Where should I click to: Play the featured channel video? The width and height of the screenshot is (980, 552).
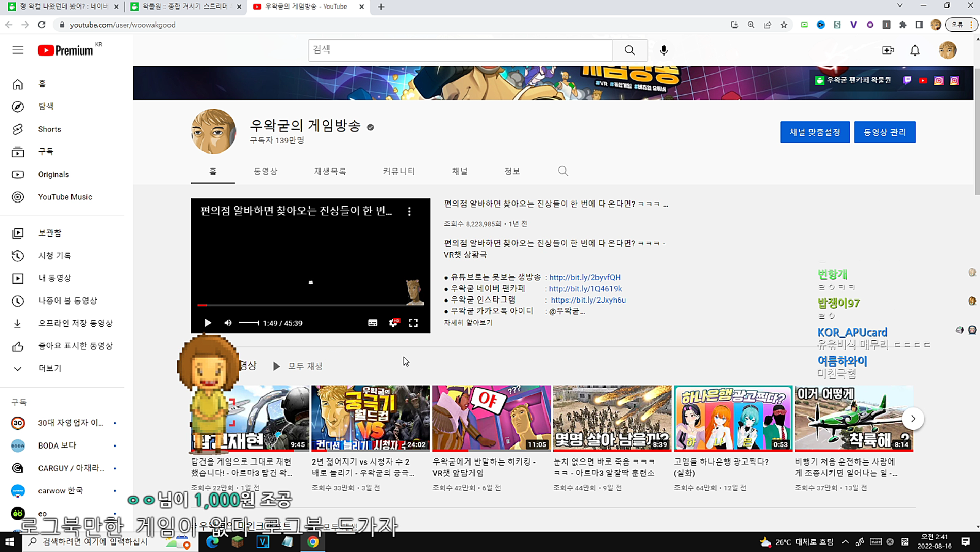pyautogui.click(x=208, y=323)
